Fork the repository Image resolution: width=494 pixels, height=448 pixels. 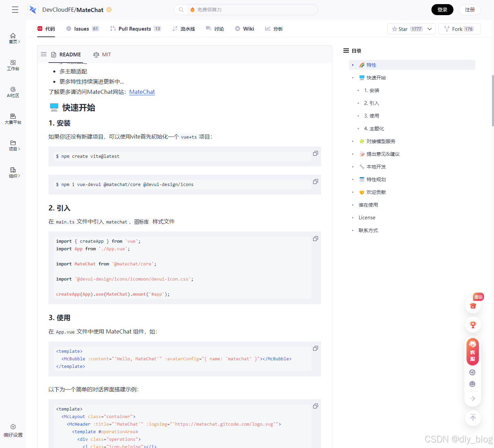[x=459, y=29]
